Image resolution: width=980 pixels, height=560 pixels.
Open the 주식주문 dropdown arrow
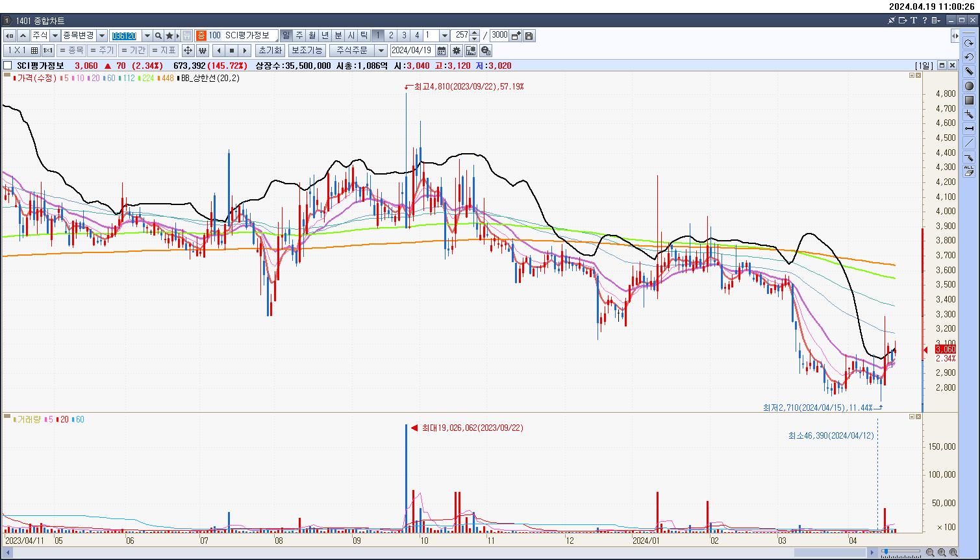tap(381, 51)
